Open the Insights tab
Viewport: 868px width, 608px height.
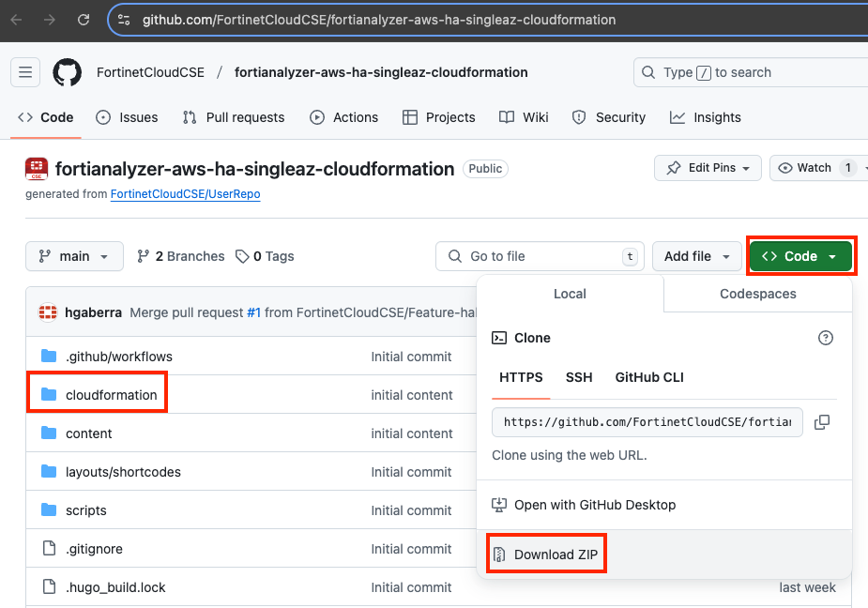(706, 117)
